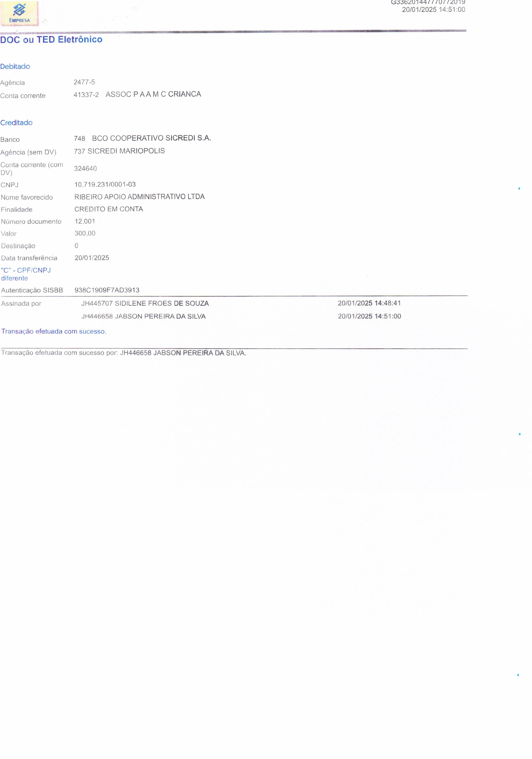532x759 pixels.
Task: Click the CREDITO EM CONTA purpose value
Action: pos(108,209)
